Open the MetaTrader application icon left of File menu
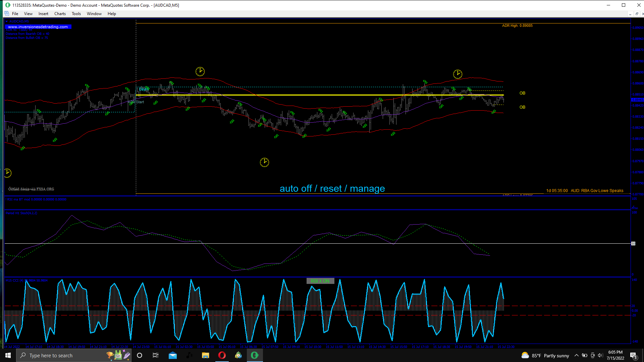This screenshot has width=644, height=362. pos(7,14)
